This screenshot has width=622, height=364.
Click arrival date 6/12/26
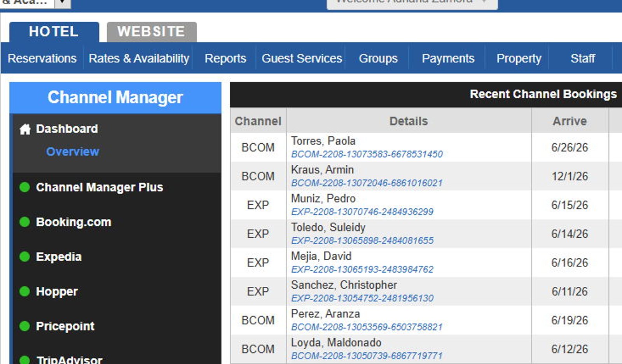pos(570,349)
